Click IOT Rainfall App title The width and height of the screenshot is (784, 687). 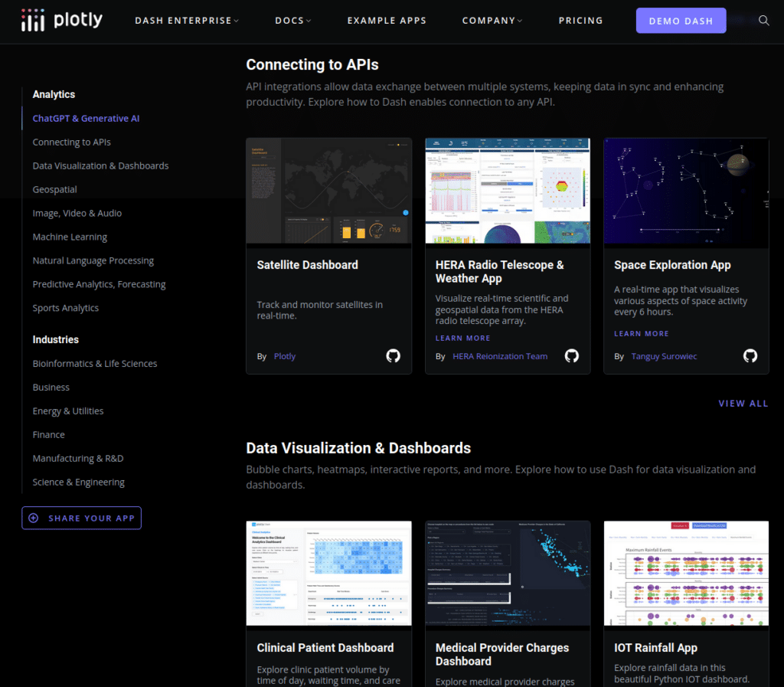(655, 647)
